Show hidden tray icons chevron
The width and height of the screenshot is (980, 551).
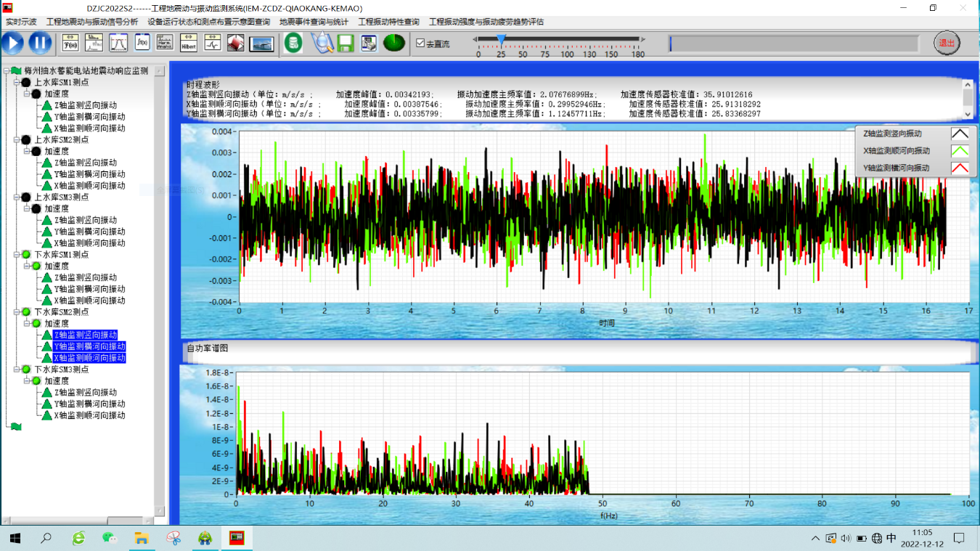tap(815, 539)
